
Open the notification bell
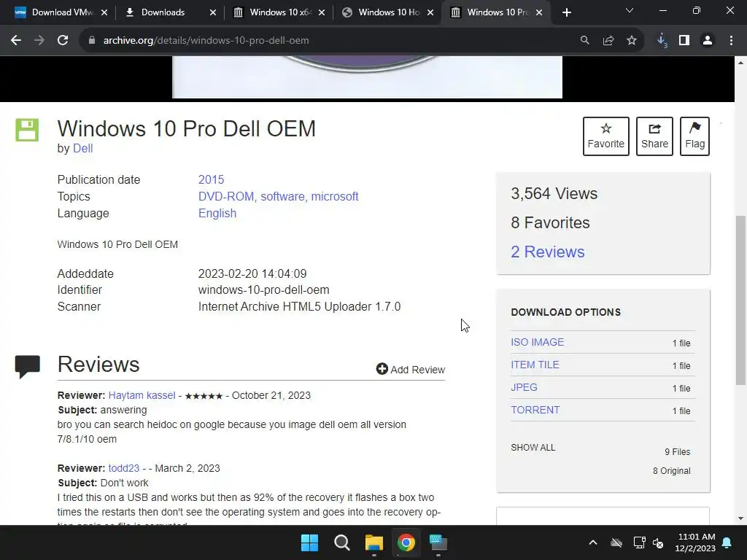[x=727, y=542]
